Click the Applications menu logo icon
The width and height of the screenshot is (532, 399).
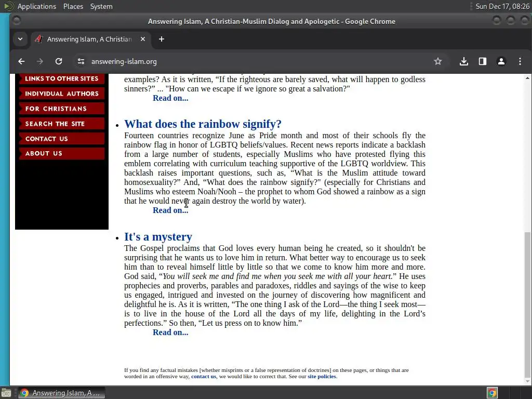8,6
